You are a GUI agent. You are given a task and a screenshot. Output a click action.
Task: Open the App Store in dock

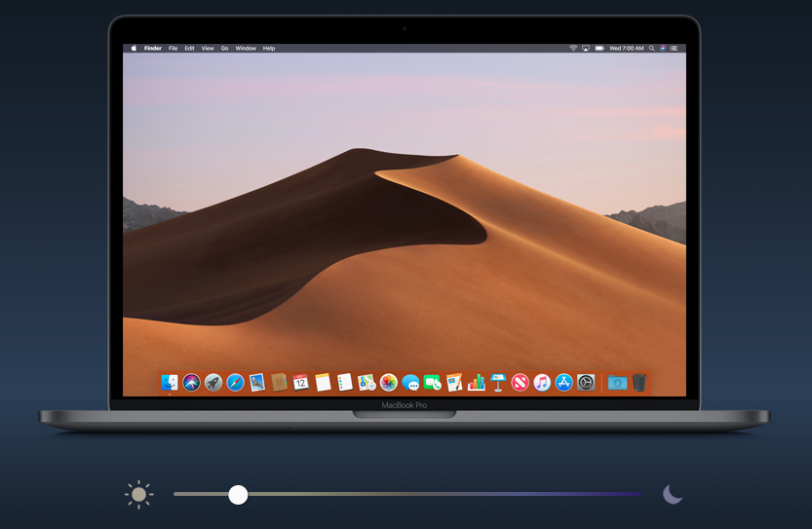click(x=563, y=382)
